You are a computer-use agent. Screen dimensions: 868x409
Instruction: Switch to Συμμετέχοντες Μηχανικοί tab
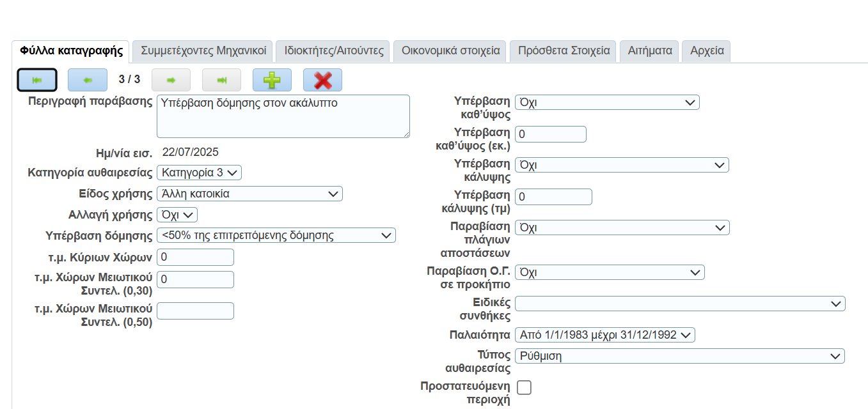tap(203, 51)
